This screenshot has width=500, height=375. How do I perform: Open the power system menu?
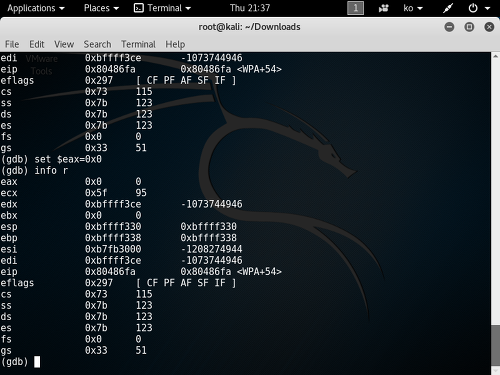[x=479, y=8]
